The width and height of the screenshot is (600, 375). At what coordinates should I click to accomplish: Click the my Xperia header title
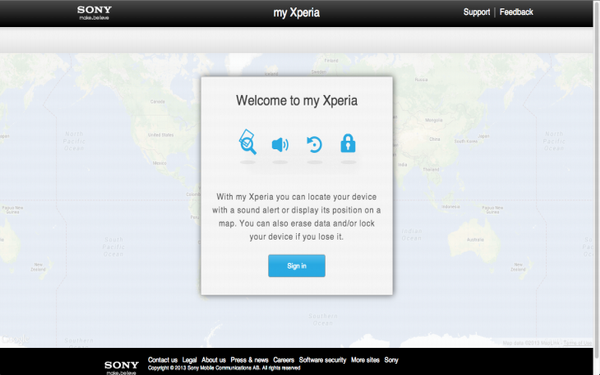click(x=297, y=13)
